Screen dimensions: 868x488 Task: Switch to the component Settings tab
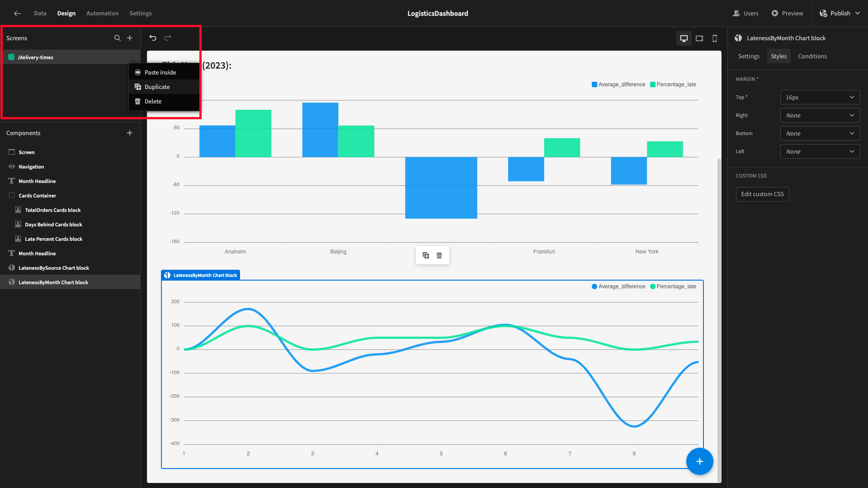pos(749,56)
